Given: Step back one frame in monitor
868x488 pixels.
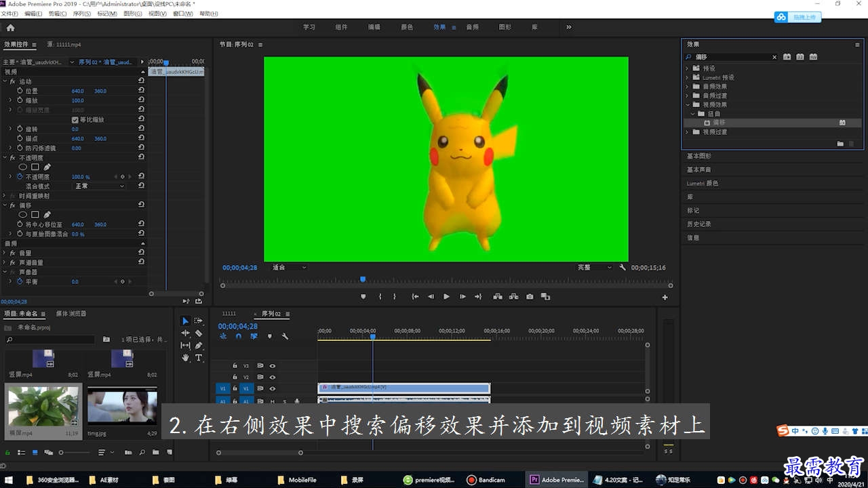Looking at the screenshot, I should (431, 297).
